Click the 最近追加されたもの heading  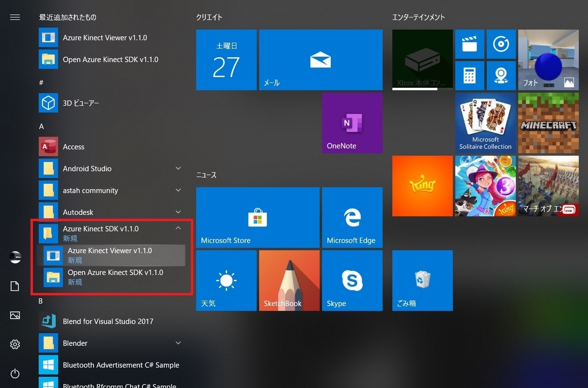[x=68, y=17]
